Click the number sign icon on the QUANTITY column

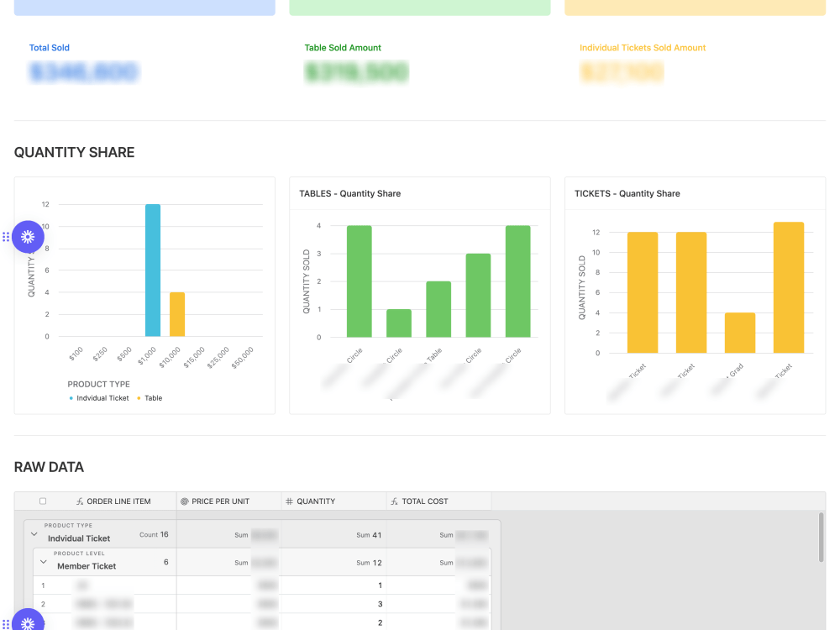[x=288, y=501]
